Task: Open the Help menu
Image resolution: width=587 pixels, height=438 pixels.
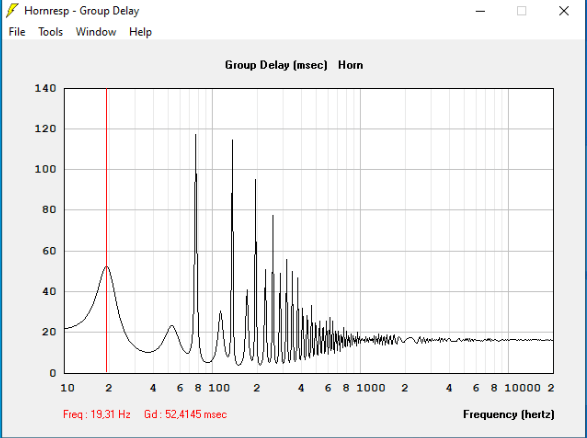Action: pyautogui.click(x=140, y=32)
